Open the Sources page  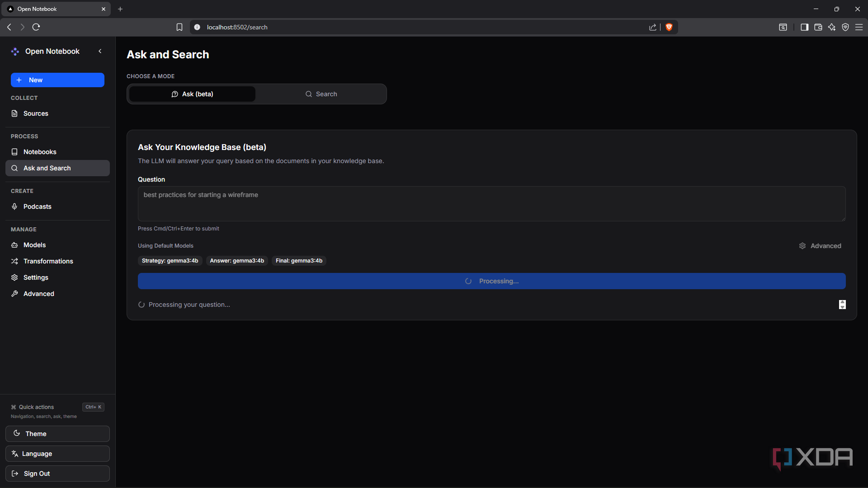point(57,113)
